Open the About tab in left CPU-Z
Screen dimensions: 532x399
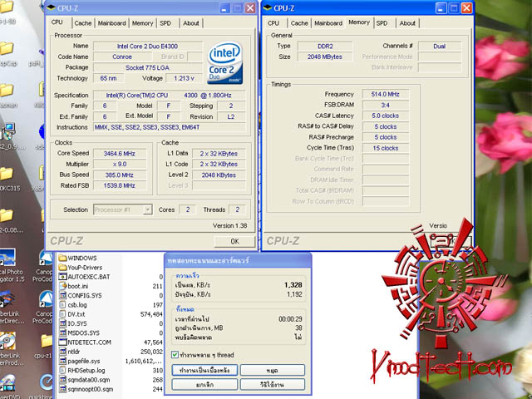(191, 23)
